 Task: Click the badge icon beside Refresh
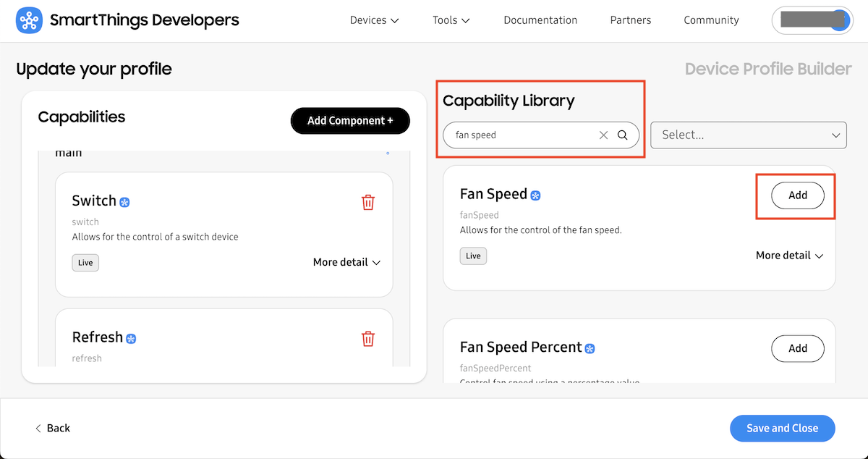(131, 339)
